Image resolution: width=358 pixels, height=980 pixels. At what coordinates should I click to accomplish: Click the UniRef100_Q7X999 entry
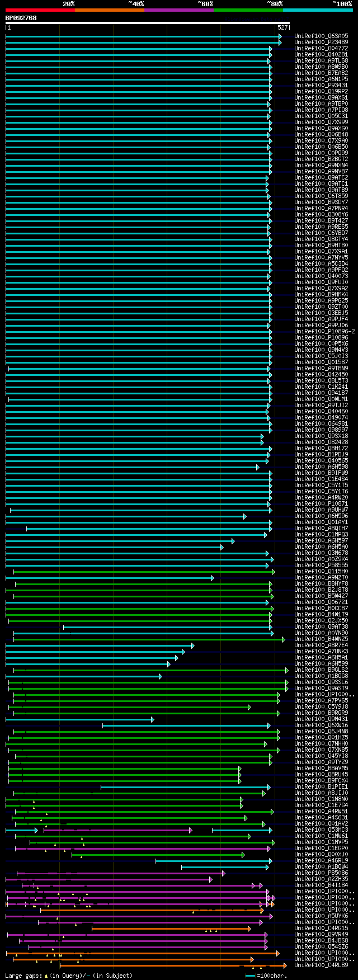click(321, 123)
